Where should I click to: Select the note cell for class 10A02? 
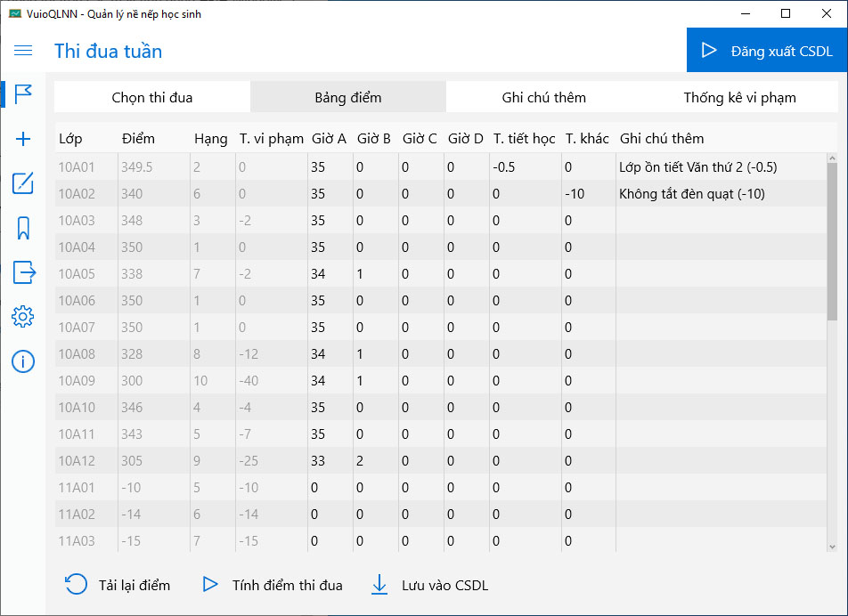pos(722,194)
